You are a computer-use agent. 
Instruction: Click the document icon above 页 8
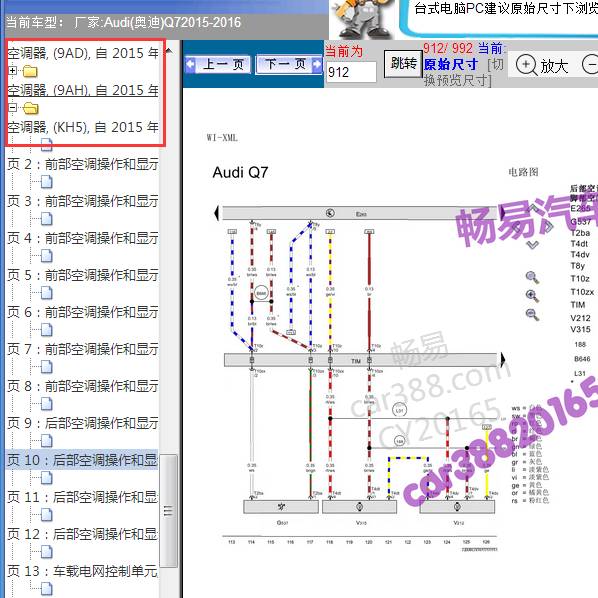[x=47, y=367]
